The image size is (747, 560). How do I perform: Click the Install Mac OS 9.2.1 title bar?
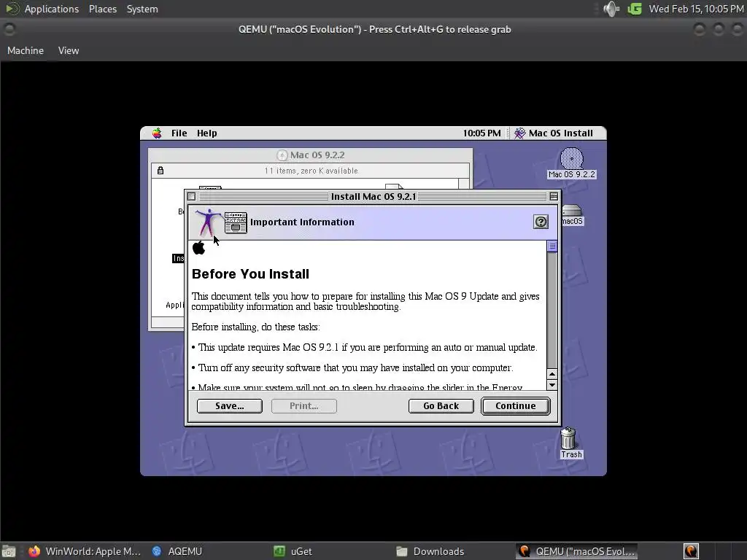pyautogui.click(x=373, y=197)
